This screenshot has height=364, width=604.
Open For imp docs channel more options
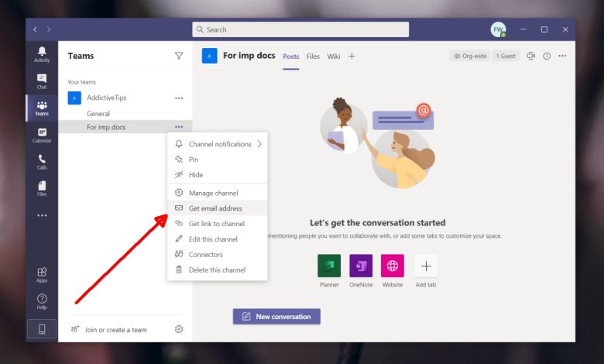point(179,127)
